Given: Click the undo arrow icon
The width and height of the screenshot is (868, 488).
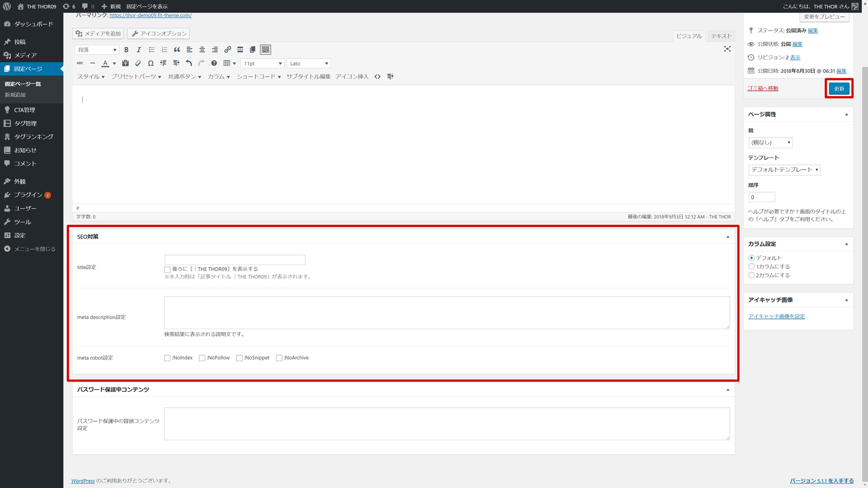Looking at the screenshot, I should [x=189, y=63].
